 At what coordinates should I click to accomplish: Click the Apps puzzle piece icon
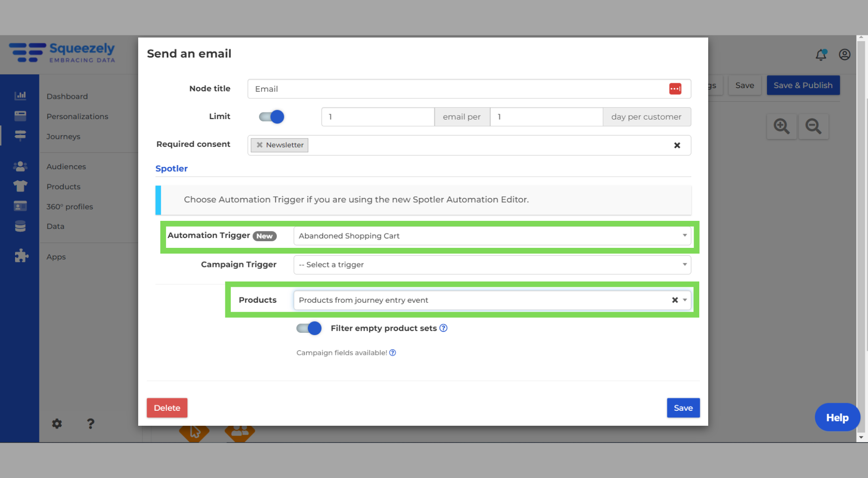(21, 255)
